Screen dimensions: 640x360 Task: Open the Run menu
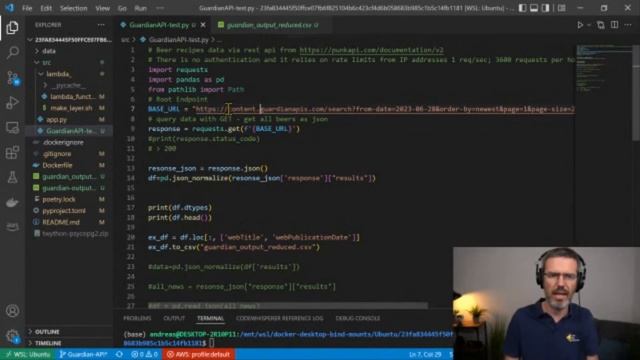click(x=140, y=8)
